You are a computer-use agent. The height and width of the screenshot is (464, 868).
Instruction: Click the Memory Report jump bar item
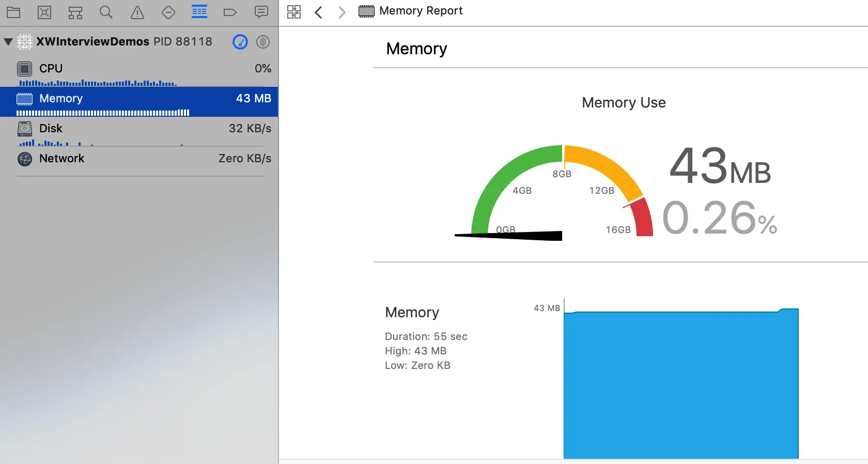411,11
